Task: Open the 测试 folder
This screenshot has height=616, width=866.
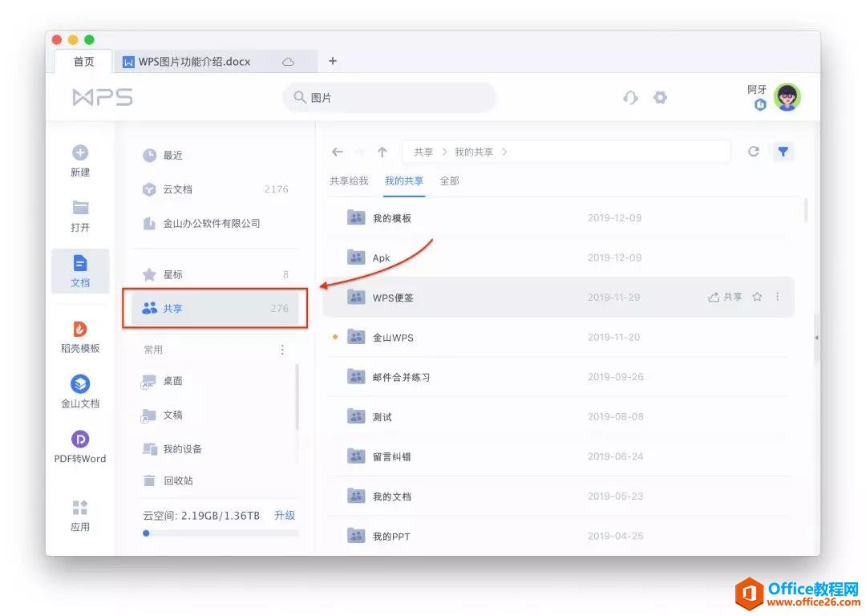Action: coord(559,416)
